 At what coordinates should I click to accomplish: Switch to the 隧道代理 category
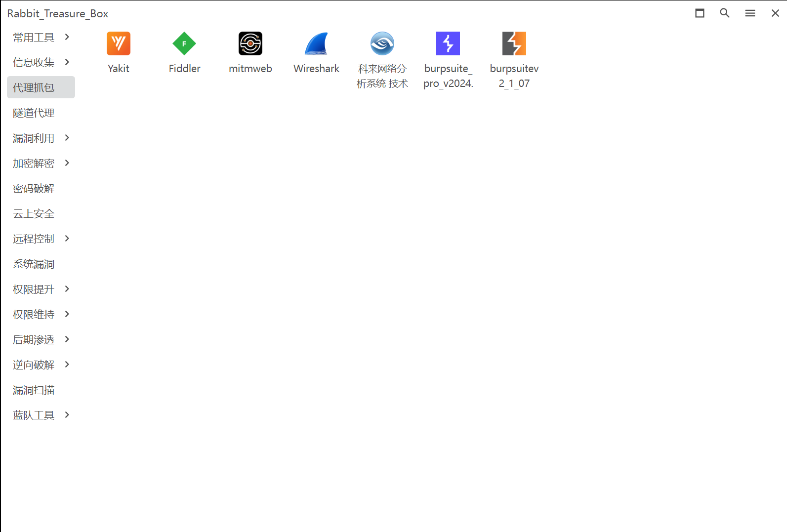[x=34, y=113]
